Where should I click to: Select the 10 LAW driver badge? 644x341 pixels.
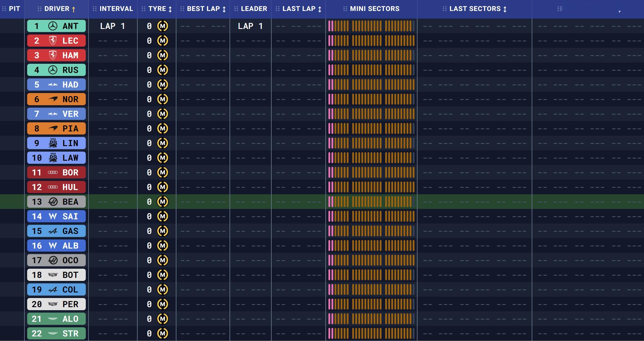pyautogui.click(x=56, y=158)
